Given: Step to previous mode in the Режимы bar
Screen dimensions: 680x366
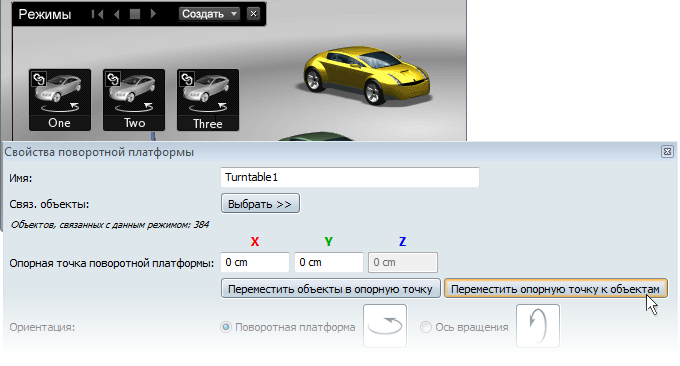Looking at the screenshot, I should 116,14.
